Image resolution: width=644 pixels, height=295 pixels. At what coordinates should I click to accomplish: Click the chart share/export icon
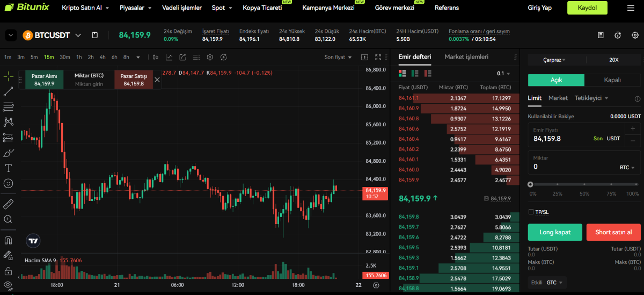[182, 57]
